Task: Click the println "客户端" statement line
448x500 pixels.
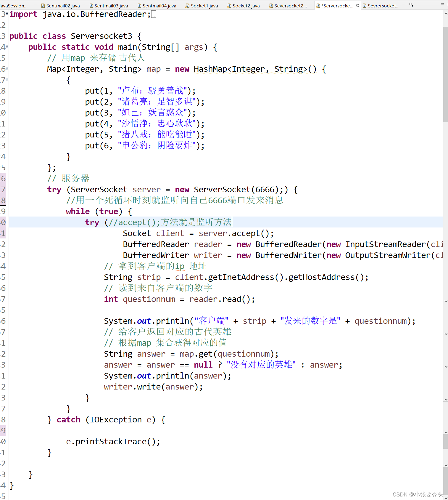Action: click(260, 321)
